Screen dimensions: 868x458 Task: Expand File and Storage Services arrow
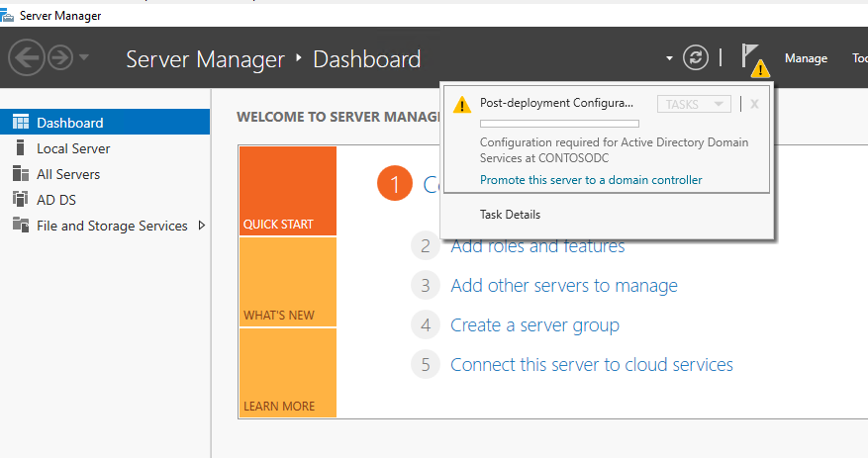click(x=202, y=226)
